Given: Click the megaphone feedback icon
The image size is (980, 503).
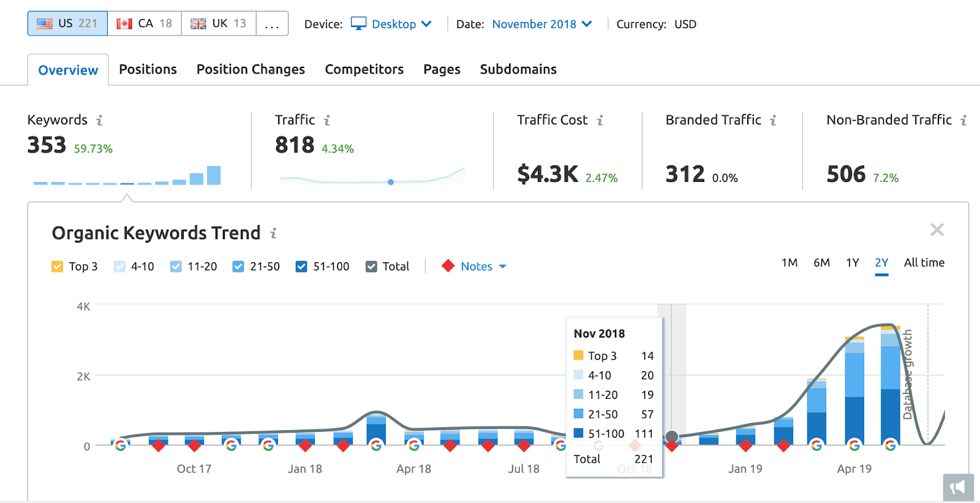Looking at the screenshot, I should coord(958,488).
